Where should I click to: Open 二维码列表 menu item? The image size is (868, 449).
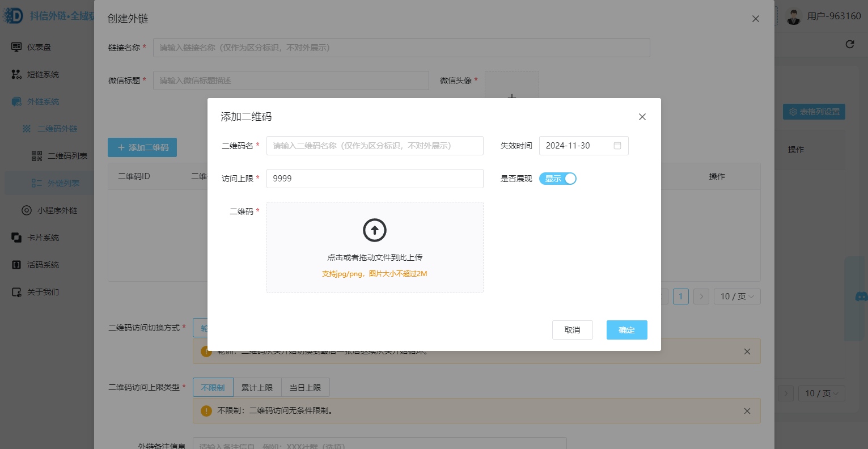[67, 156]
